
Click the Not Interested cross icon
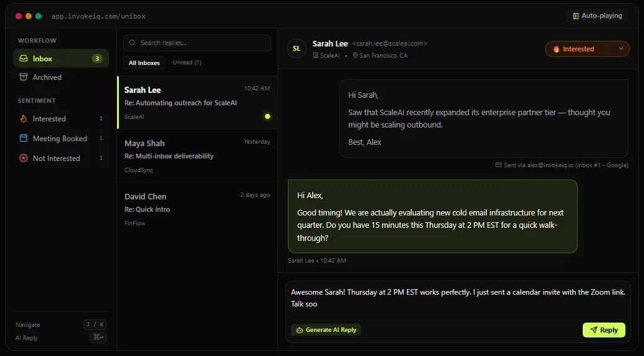(x=24, y=158)
